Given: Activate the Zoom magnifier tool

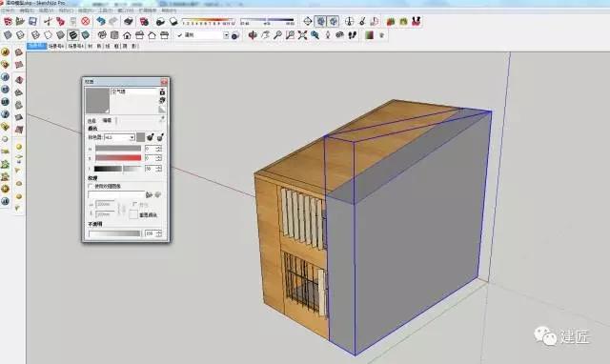Looking at the screenshot, I should [x=277, y=35].
